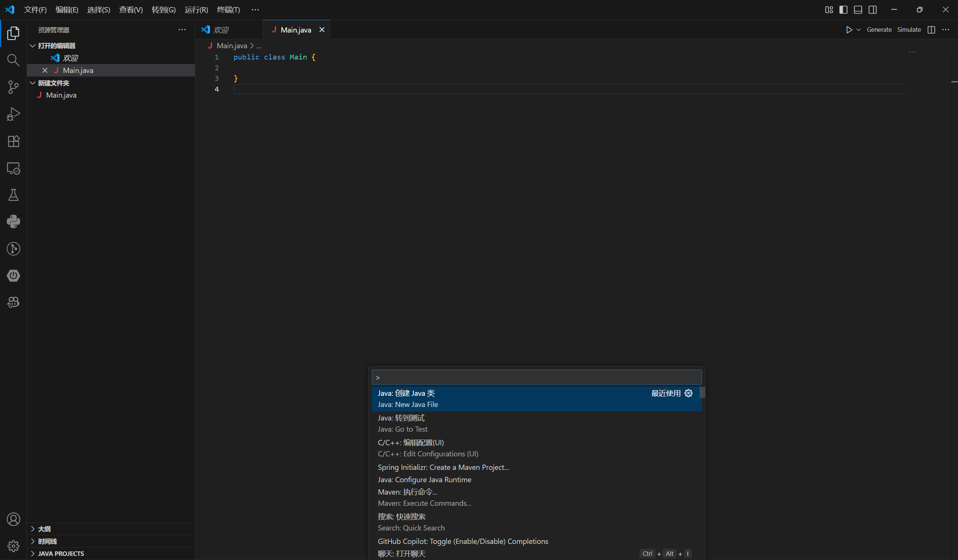Open the Python sidebar view
The height and width of the screenshot is (560, 958).
tap(13, 221)
